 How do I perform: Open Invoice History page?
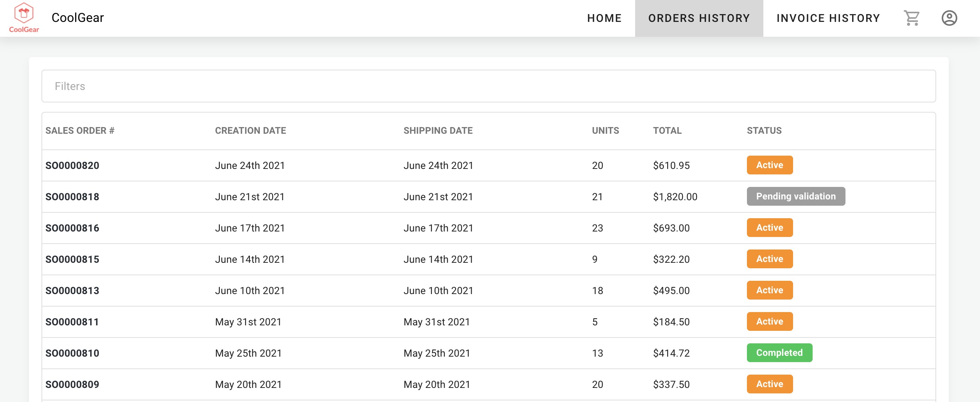pos(828,18)
